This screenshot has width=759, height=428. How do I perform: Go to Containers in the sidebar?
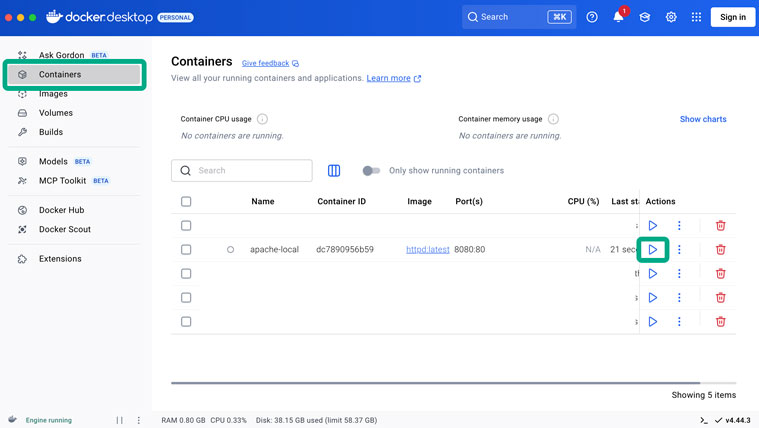(x=74, y=75)
